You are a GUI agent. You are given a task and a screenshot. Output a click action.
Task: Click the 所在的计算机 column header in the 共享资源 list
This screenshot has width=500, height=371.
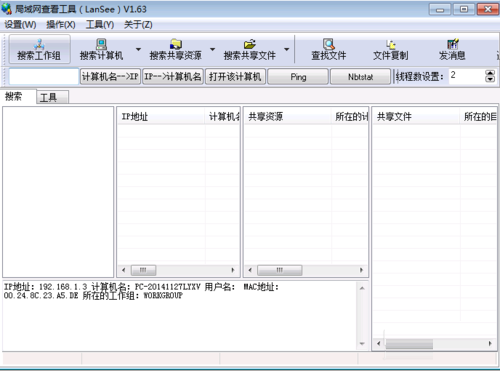[x=350, y=116]
